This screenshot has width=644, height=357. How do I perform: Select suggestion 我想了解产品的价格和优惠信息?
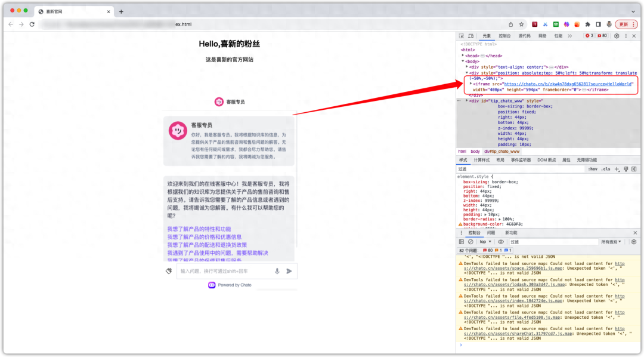click(204, 237)
